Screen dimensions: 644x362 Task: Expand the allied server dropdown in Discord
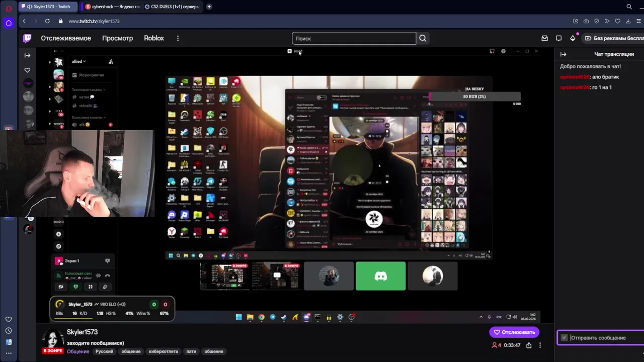(78, 61)
